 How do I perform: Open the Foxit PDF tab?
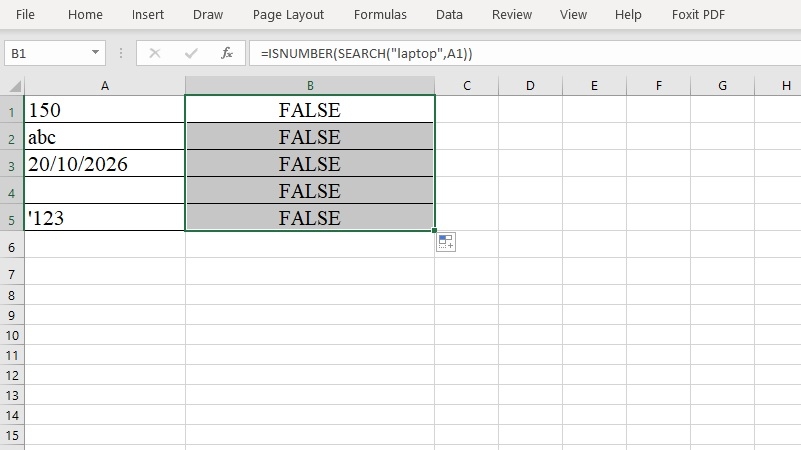tap(698, 15)
